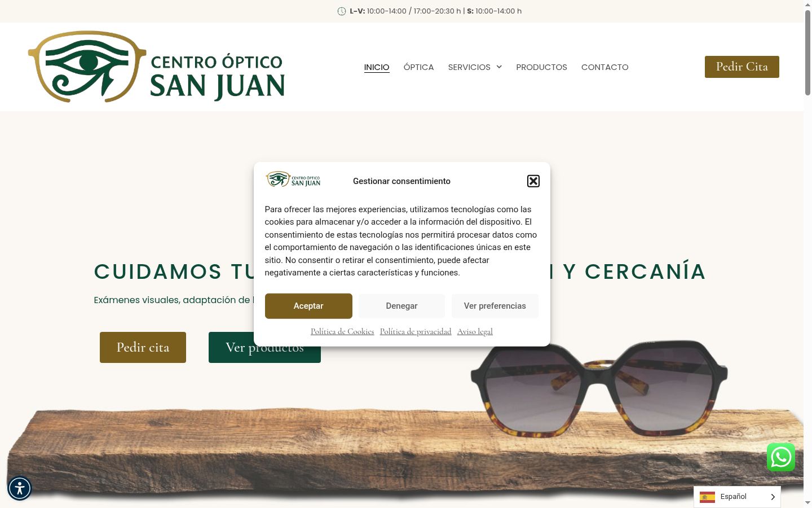Click the Pedir Cita header button
The image size is (812, 508).
point(742,67)
